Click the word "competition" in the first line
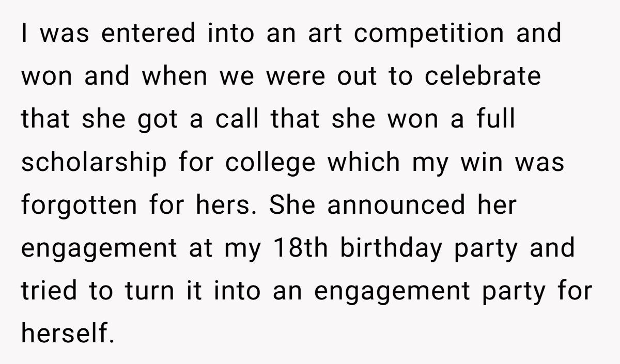Screen dimensions: 620x364 (x=430, y=34)
